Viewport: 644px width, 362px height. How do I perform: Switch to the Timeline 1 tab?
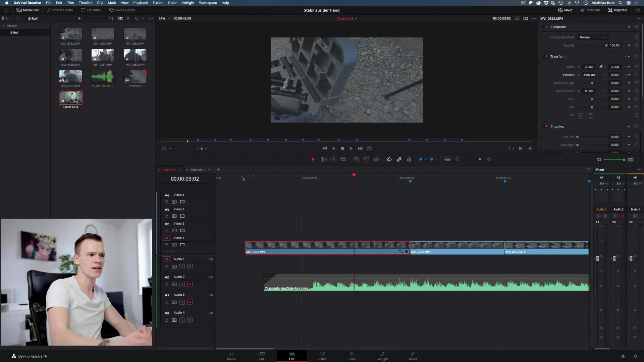tap(198, 170)
